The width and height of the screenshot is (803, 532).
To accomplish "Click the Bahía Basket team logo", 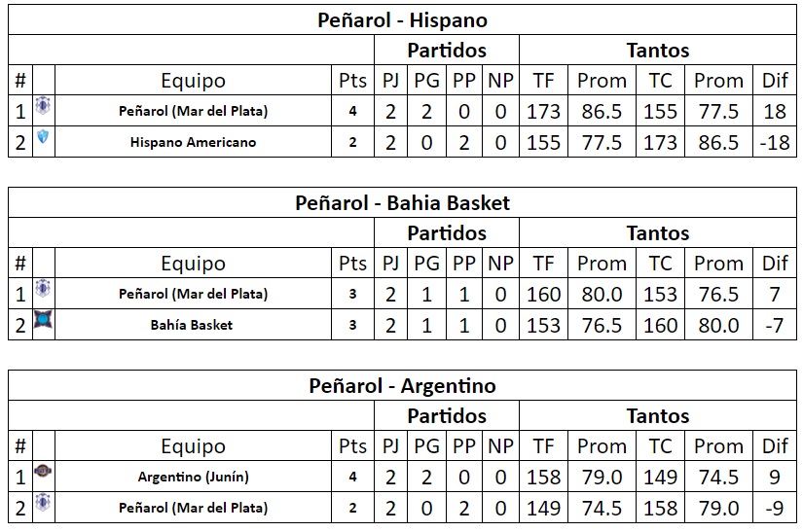I will pyautogui.click(x=43, y=319).
